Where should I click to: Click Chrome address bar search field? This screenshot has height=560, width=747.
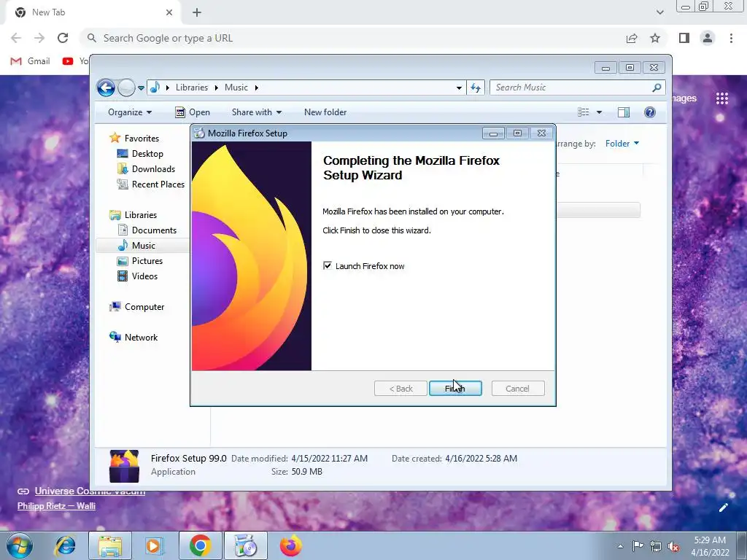(352, 38)
